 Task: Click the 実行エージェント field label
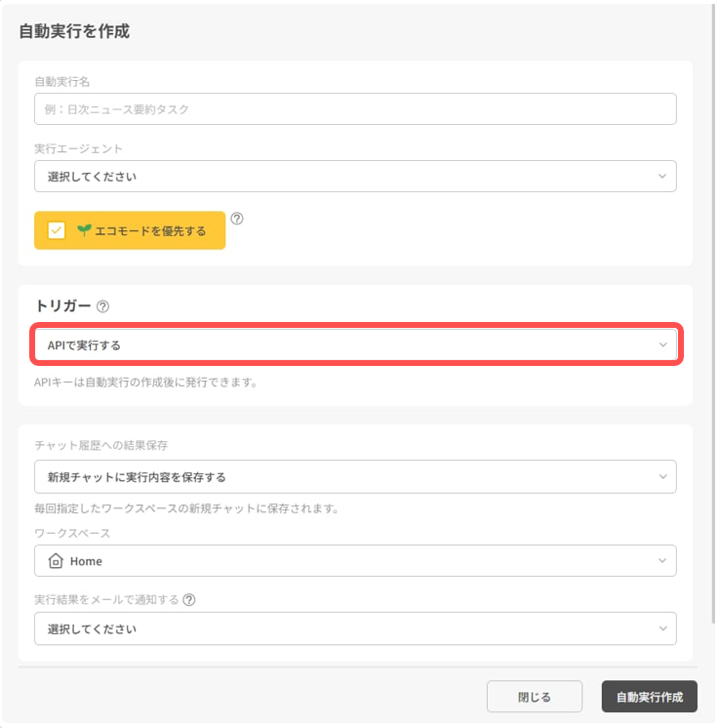[x=78, y=148]
